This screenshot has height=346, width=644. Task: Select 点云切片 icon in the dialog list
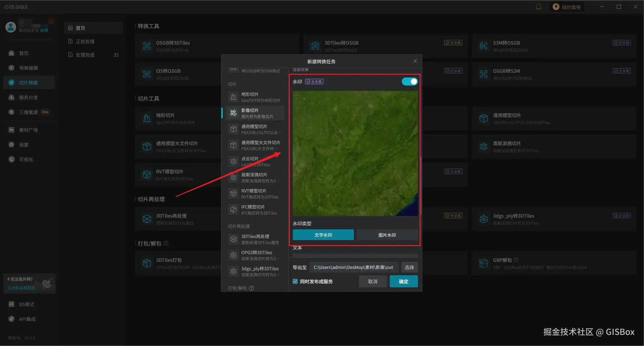(x=233, y=162)
